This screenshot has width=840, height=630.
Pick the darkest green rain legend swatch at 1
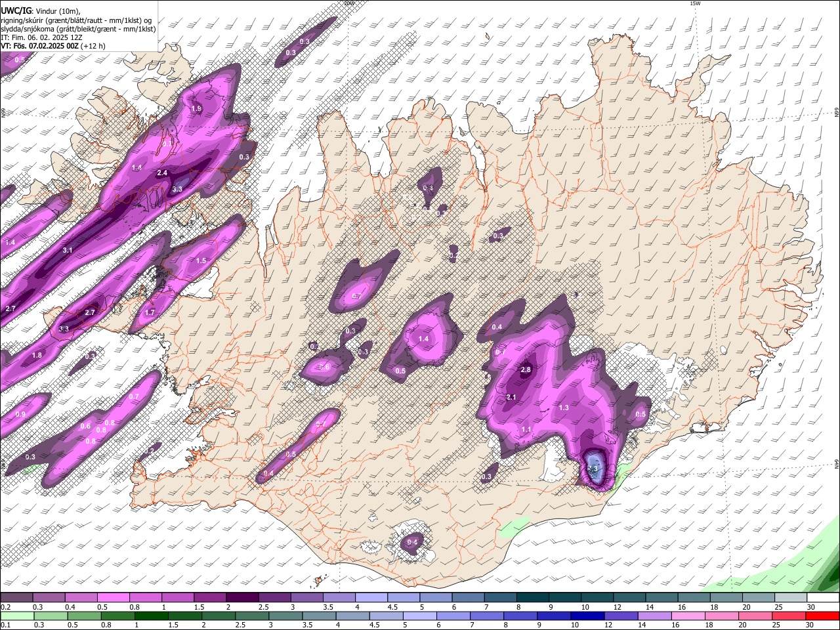coord(151,616)
